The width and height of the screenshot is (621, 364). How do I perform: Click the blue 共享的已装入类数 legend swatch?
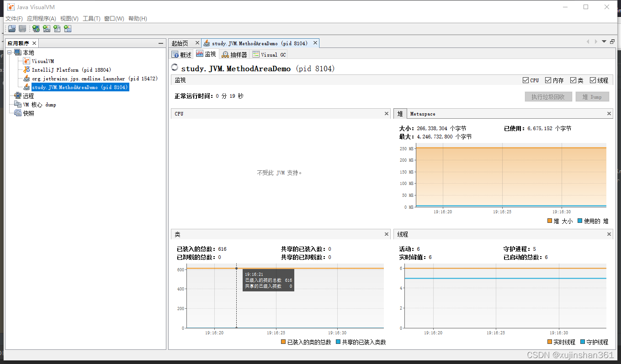pyautogui.click(x=338, y=342)
